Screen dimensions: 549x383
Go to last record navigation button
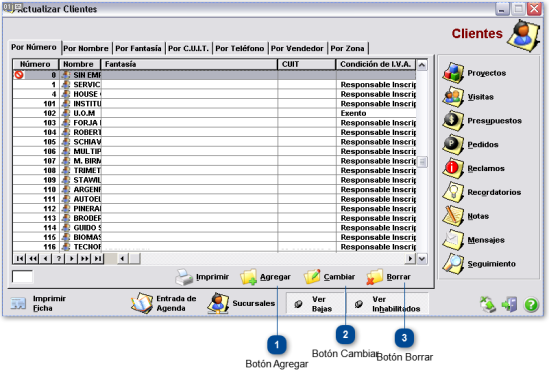(98, 259)
